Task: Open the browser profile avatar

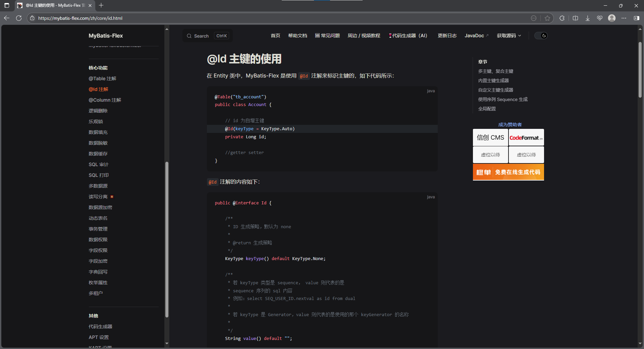Action: (x=612, y=18)
